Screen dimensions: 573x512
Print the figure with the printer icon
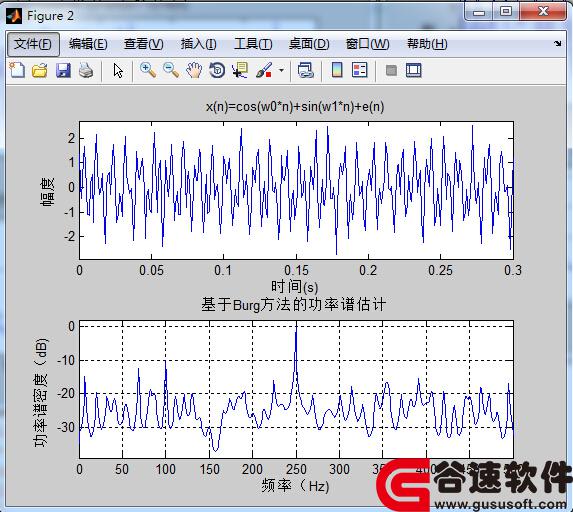coord(86,70)
